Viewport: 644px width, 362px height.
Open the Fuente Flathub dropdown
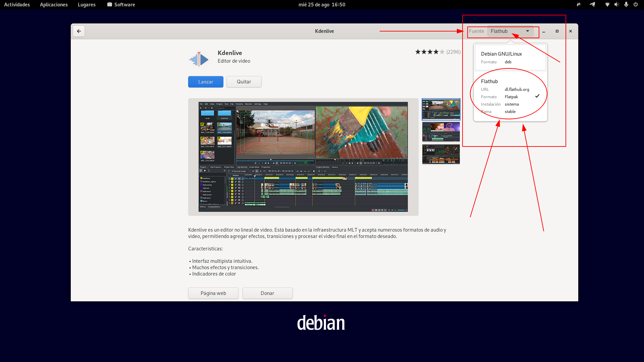510,31
